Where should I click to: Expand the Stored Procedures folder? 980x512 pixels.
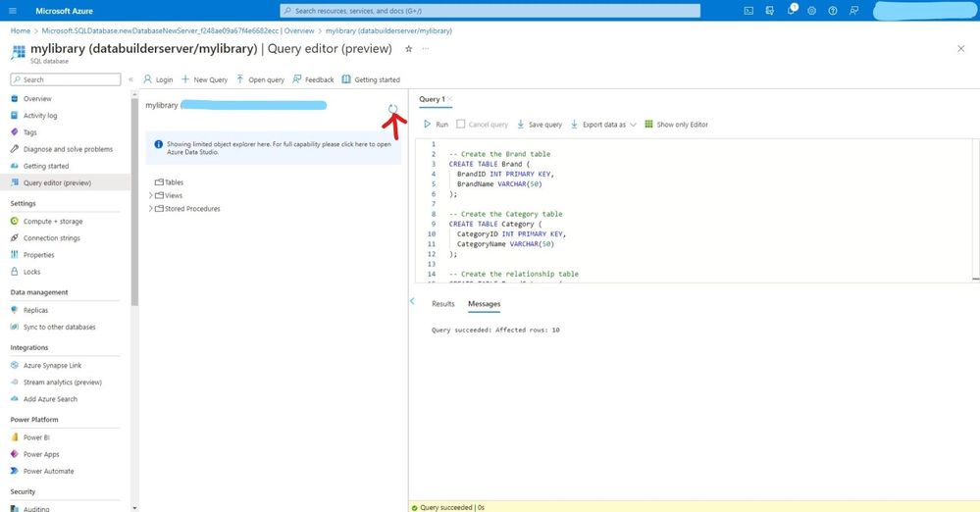[x=151, y=209]
